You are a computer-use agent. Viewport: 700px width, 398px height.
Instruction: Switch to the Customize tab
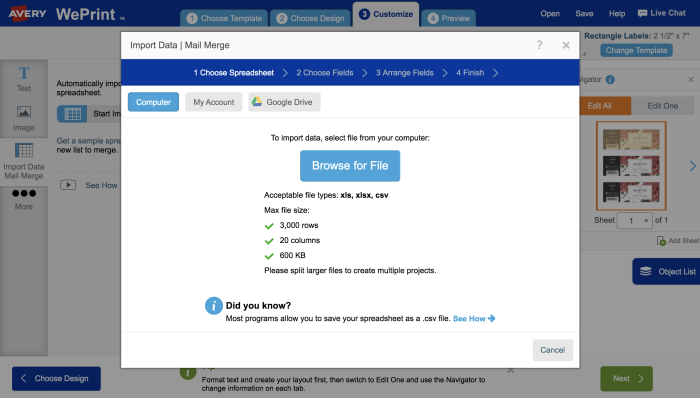coord(386,14)
